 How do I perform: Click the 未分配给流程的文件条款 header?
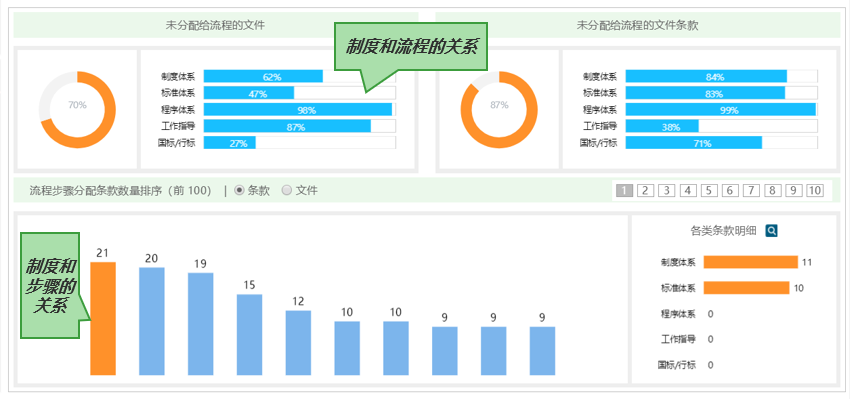click(x=638, y=25)
